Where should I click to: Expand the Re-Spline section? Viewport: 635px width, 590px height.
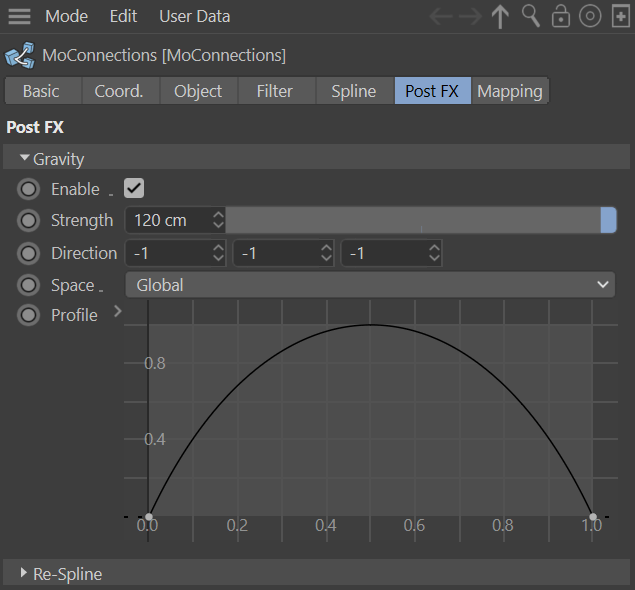click(x=25, y=573)
